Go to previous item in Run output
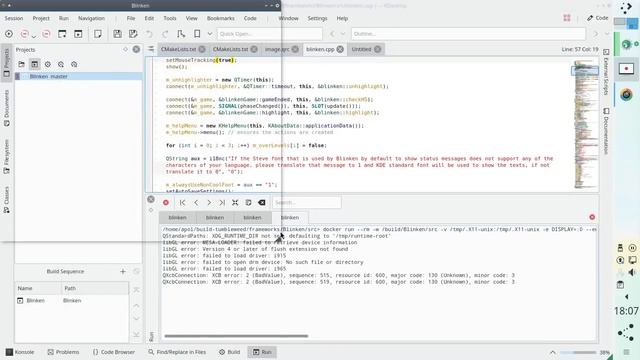 (x=196, y=202)
